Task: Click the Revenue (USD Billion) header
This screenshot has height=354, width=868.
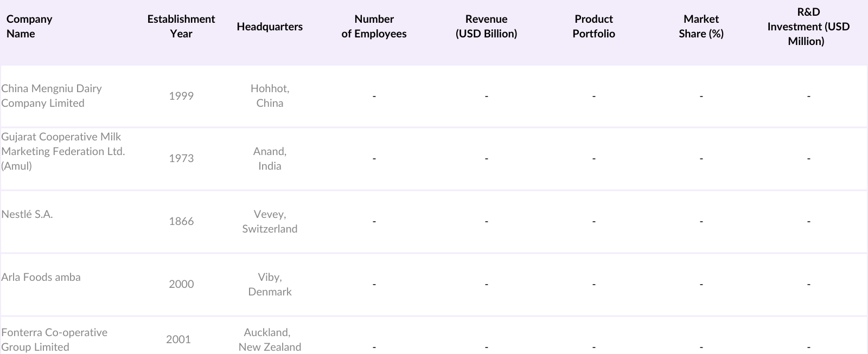Action: click(486, 27)
